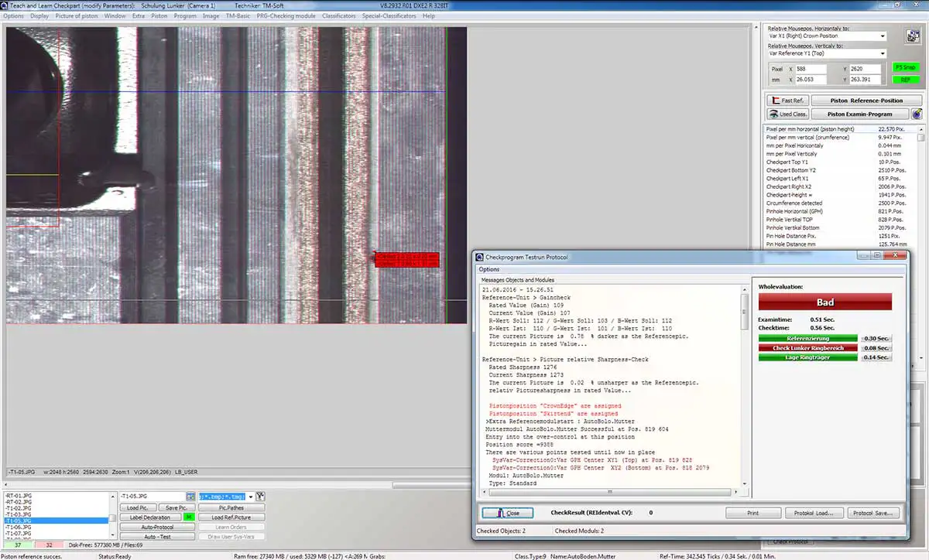Click the Load Ref.Picture button

[x=231, y=517]
